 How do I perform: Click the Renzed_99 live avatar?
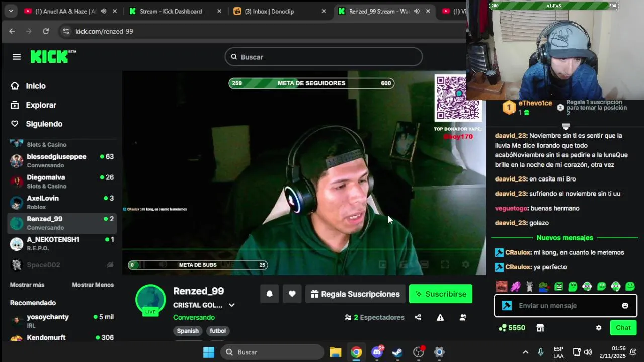pyautogui.click(x=150, y=300)
